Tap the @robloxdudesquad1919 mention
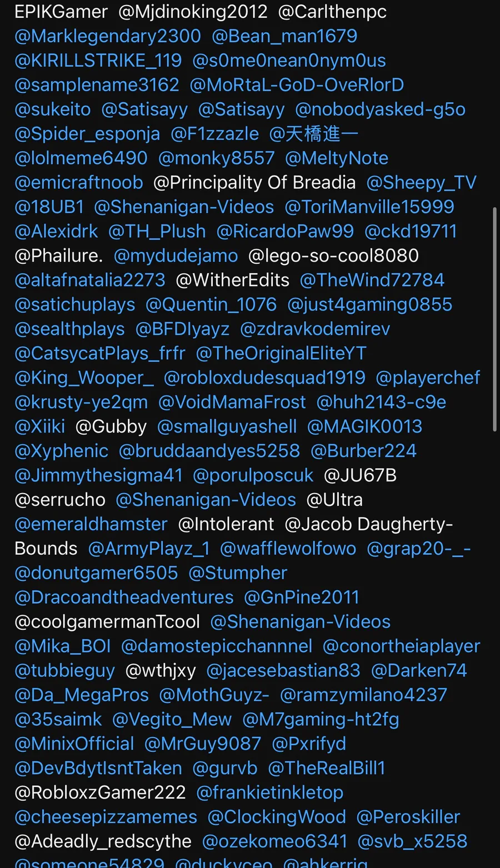500x868 pixels. click(x=264, y=378)
